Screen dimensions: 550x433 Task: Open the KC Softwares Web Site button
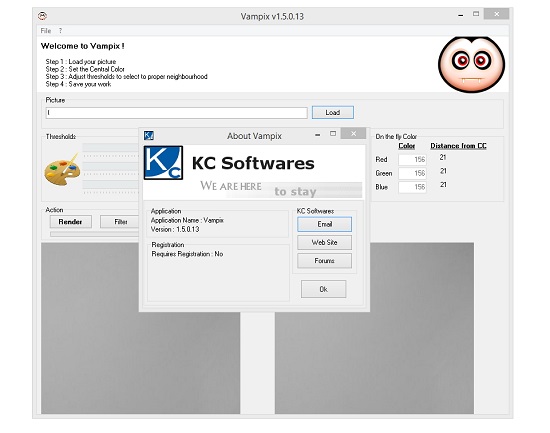(x=324, y=242)
